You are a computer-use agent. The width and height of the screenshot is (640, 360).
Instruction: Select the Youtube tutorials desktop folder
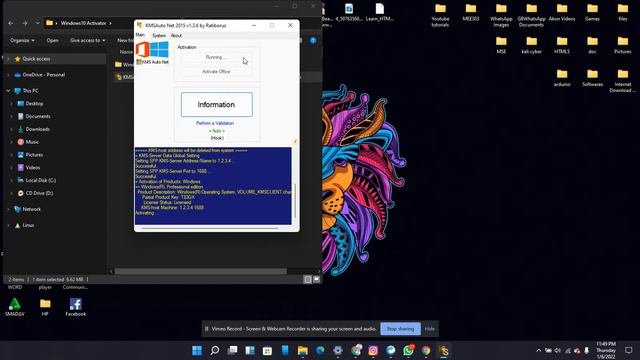point(440,16)
